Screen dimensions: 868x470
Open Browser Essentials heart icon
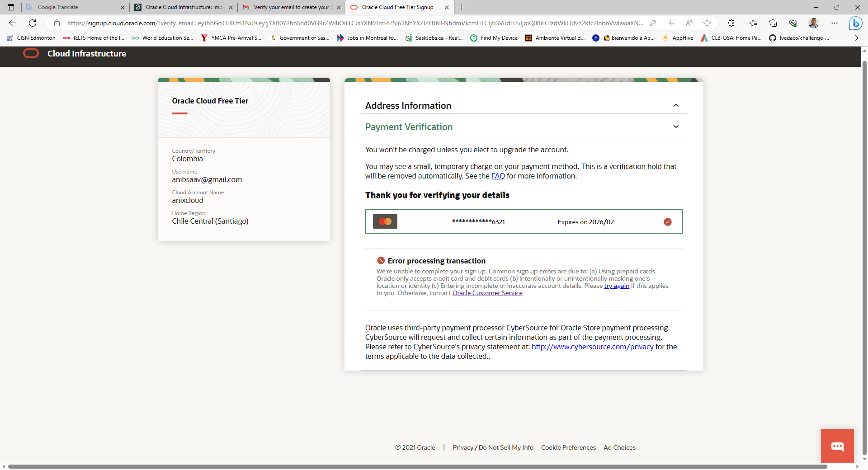[793, 23]
